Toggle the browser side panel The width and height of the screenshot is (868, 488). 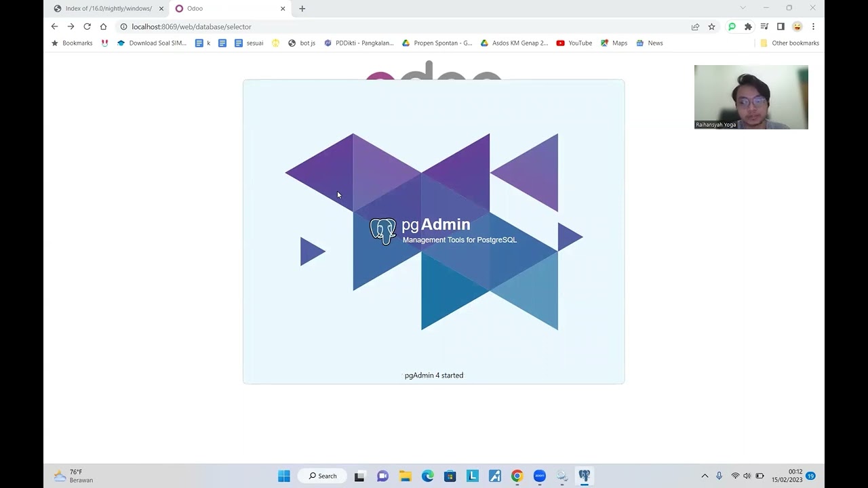pyautogui.click(x=781, y=26)
